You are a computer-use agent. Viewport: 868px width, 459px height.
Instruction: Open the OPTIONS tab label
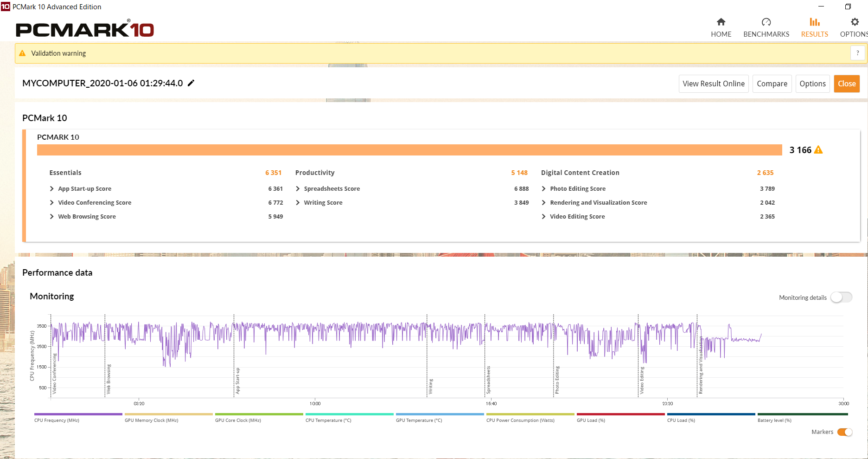(854, 34)
